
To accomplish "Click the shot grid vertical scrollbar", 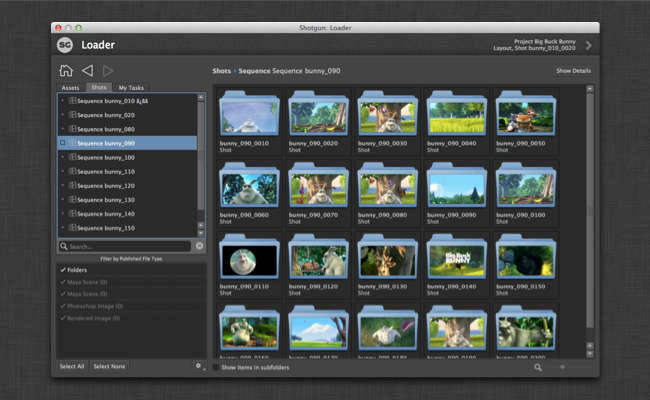I will click(590, 209).
